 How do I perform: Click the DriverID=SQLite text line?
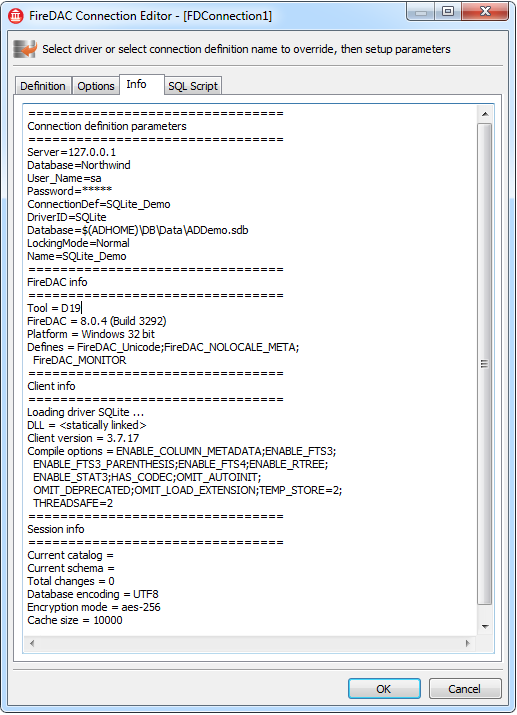67,218
